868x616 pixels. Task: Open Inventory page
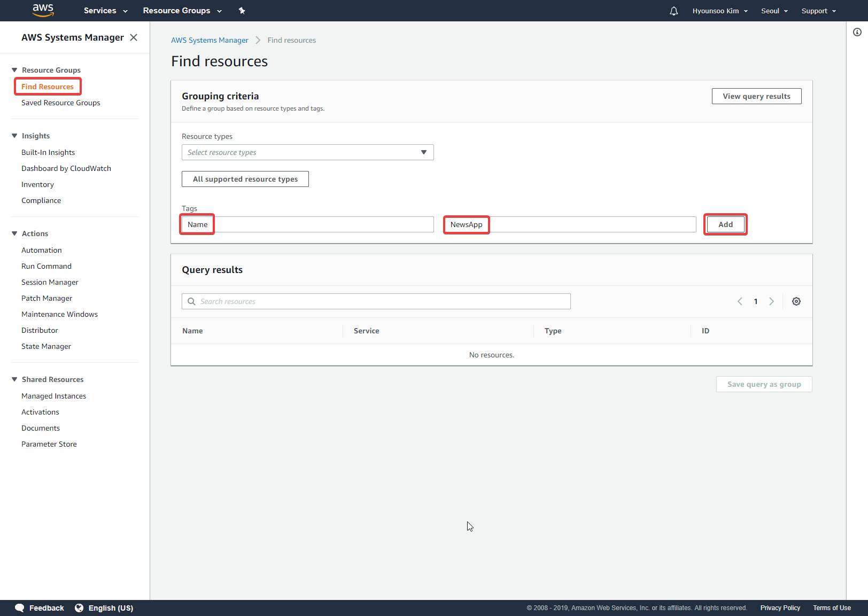tap(37, 184)
